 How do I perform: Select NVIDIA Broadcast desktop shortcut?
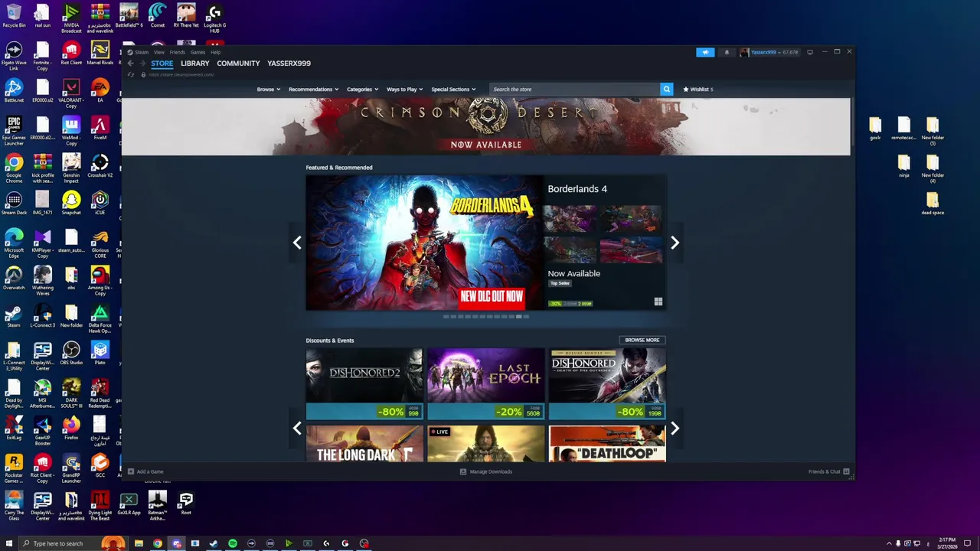point(71,19)
